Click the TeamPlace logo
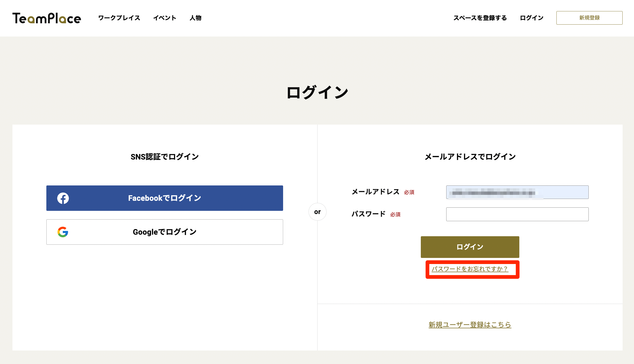 47,18
